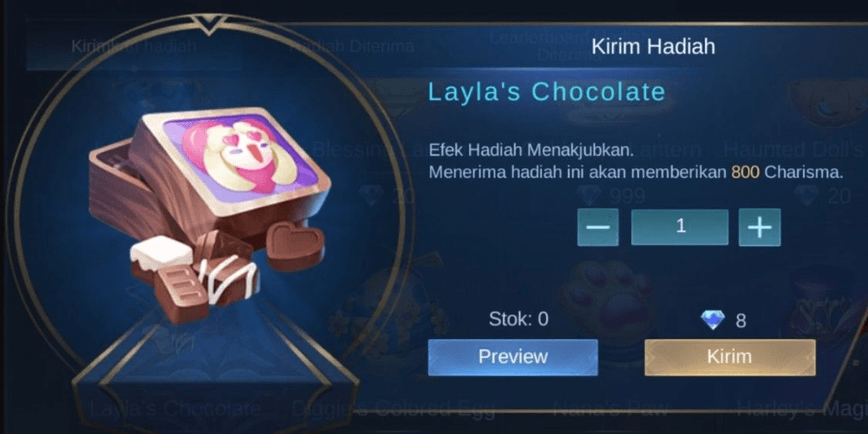Decrease gift quantity with the minus button
Image resolution: width=868 pixels, height=434 pixels.
click(598, 227)
